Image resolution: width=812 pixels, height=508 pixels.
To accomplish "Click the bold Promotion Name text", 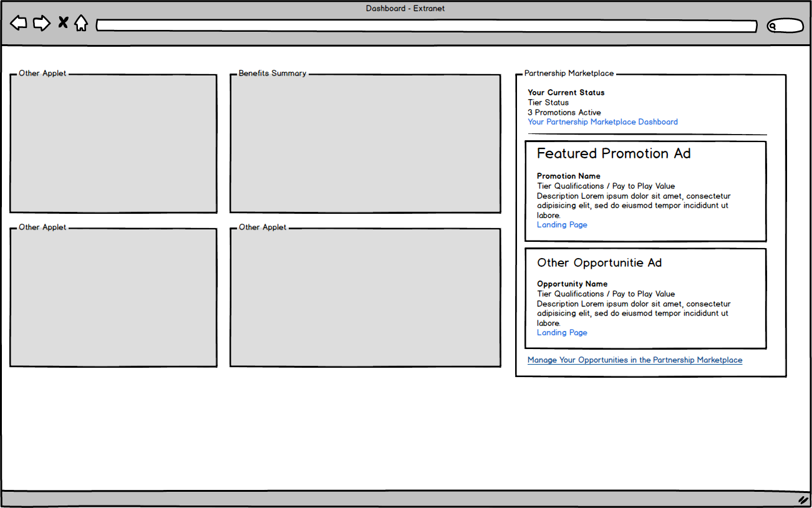I will (x=568, y=176).
